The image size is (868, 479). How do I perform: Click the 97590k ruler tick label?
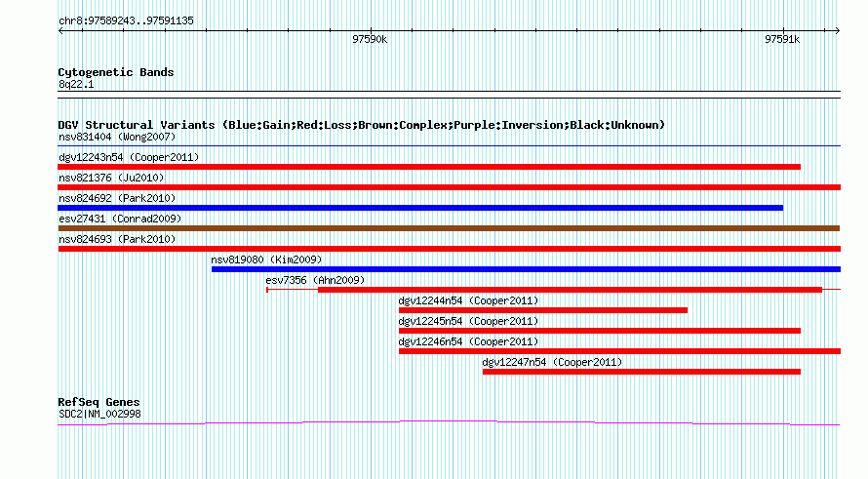tap(370, 39)
